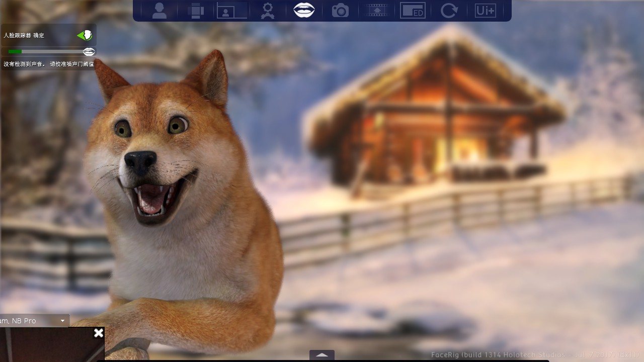Close the webcam preview with white X

pyautogui.click(x=99, y=333)
